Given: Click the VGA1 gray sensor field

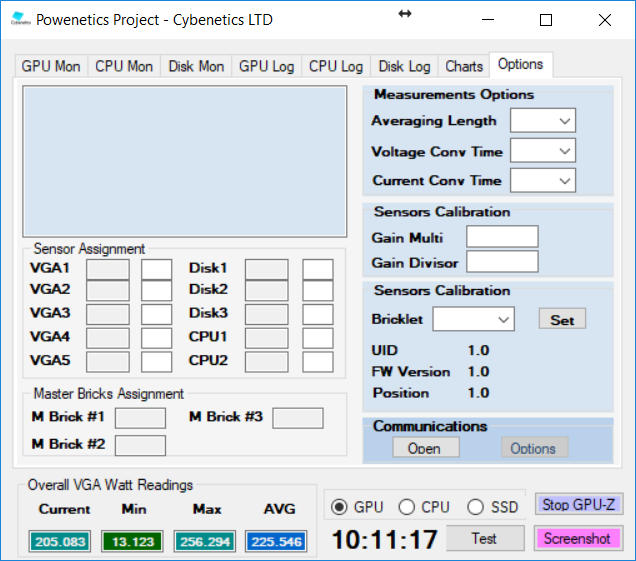Looking at the screenshot, I should pos(108,269).
